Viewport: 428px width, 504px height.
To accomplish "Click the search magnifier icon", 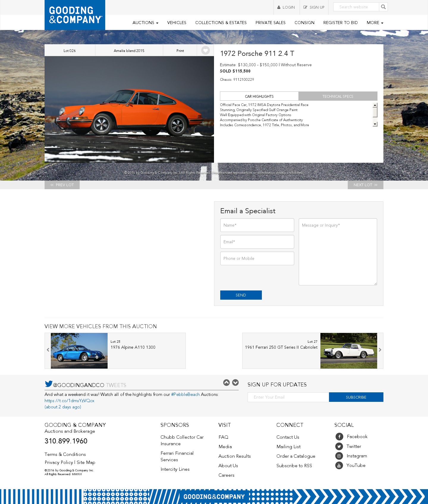I will point(383,7).
